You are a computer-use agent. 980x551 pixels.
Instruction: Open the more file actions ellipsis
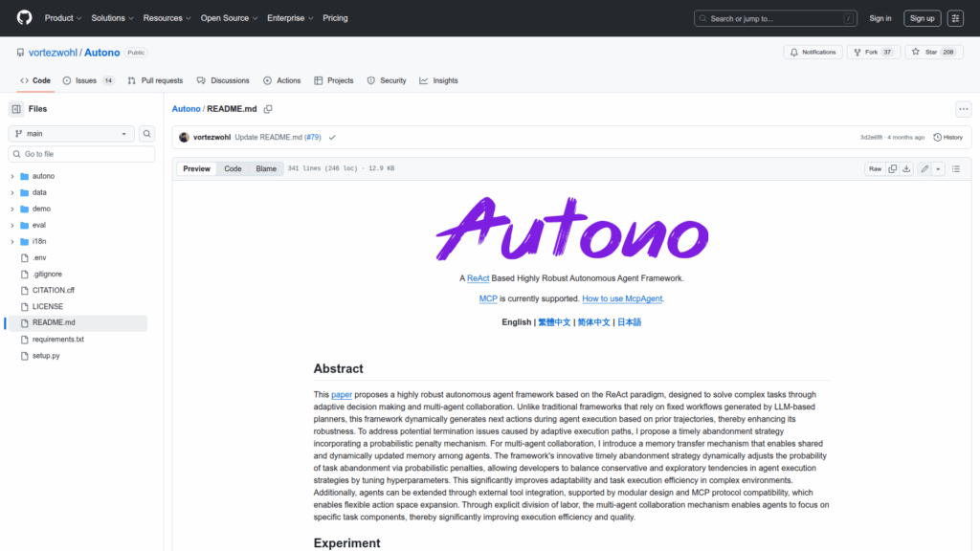click(x=963, y=109)
